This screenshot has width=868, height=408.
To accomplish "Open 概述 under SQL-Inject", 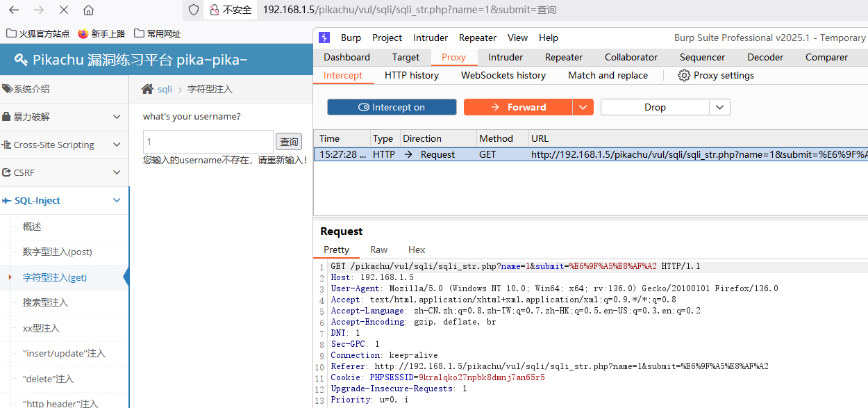I will [32, 227].
